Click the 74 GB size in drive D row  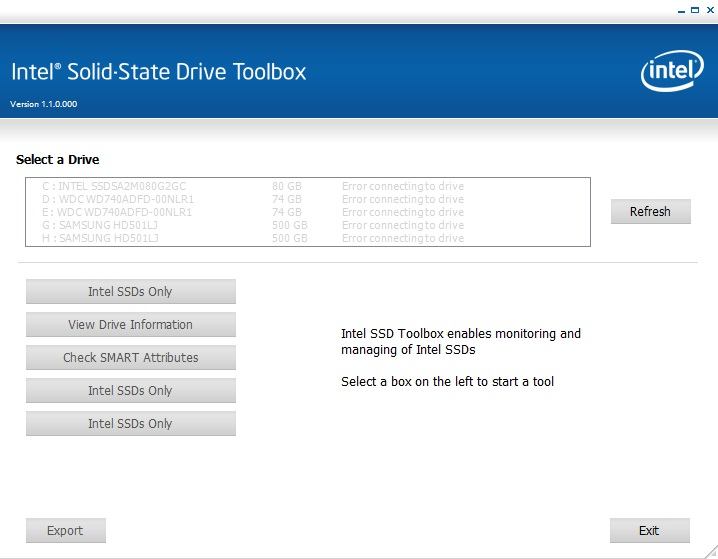(287, 199)
